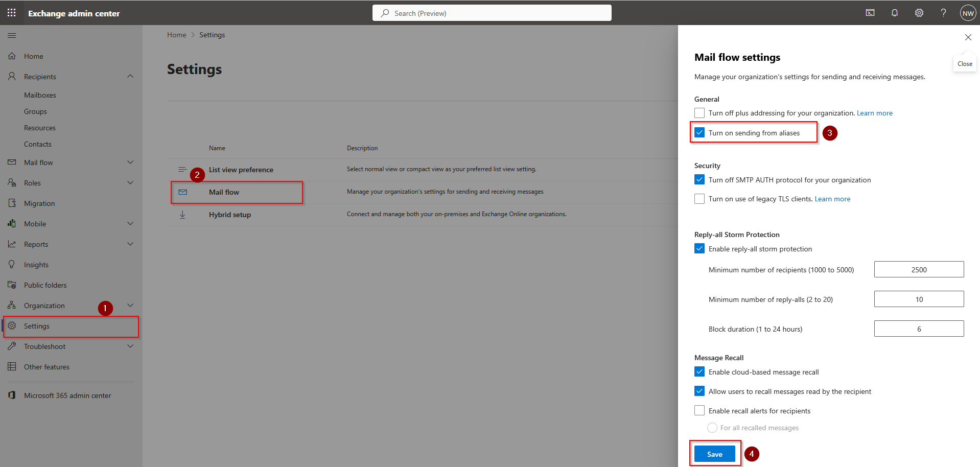
Task: Click the Organization hierarchy icon
Action: [x=12, y=305]
